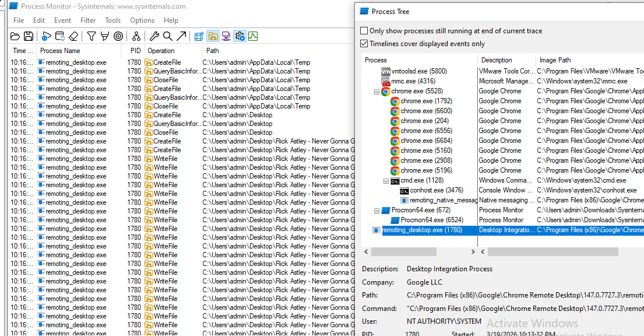Open the Options menu
The width and height of the screenshot is (644, 336).
coord(142,20)
